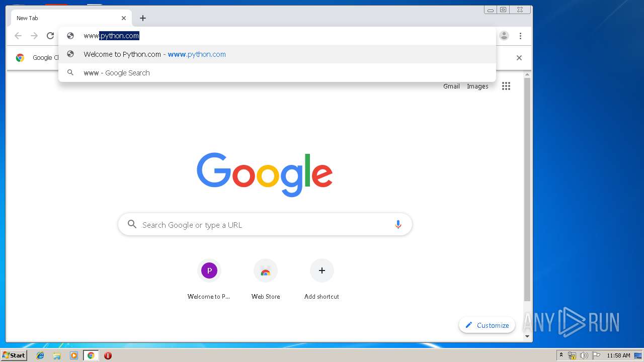
Task: Click the Chrome taskbar button
Action: [91, 355]
